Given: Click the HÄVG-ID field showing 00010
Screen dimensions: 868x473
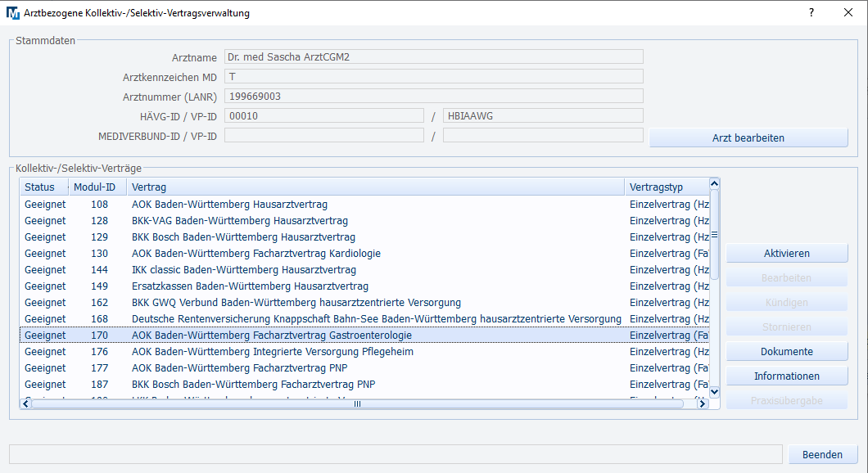Looking at the screenshot, I should (x=323, y=116).
